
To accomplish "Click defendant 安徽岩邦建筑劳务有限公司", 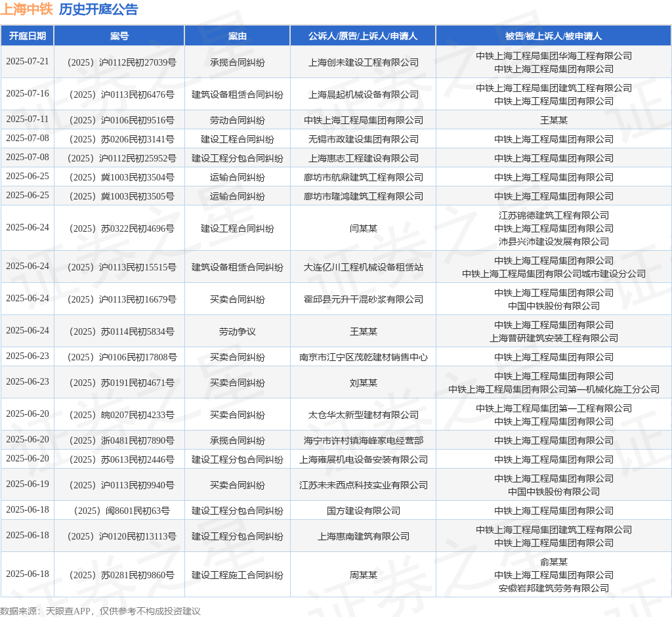I will tap(554, 588).
